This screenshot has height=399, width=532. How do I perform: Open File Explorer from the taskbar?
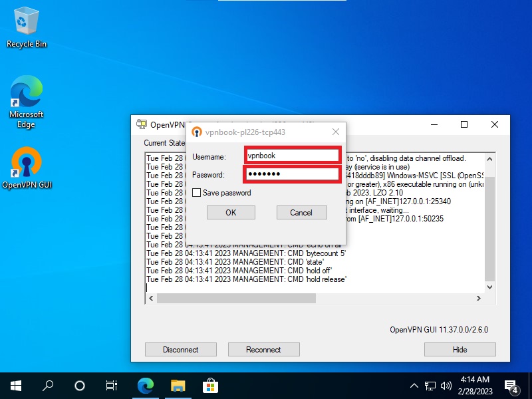(x=178, y=385)
